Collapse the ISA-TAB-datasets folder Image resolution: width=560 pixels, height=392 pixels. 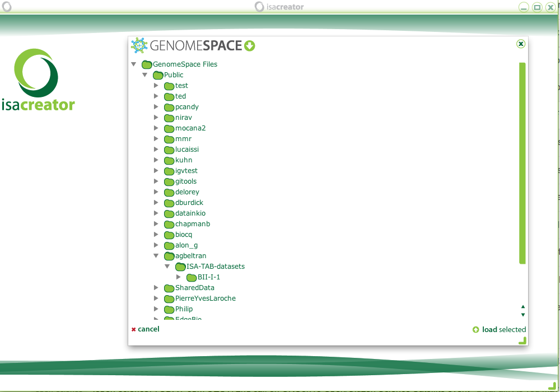[x=167, y=267]
